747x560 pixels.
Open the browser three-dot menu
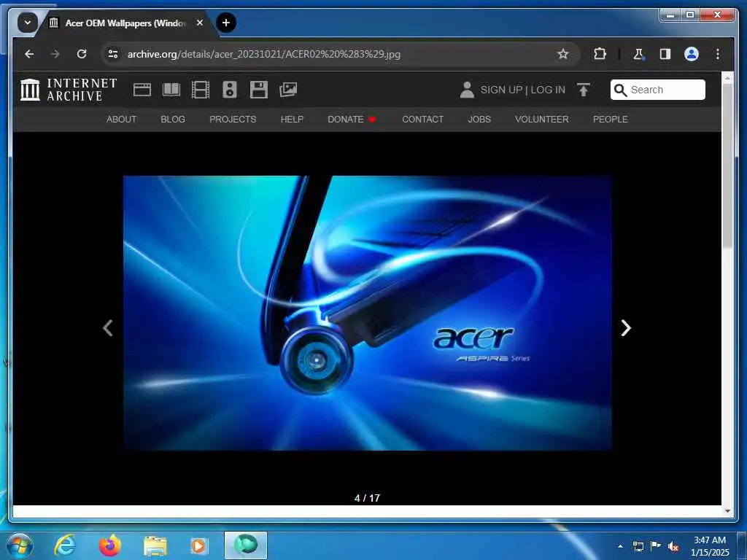(718, 54)
